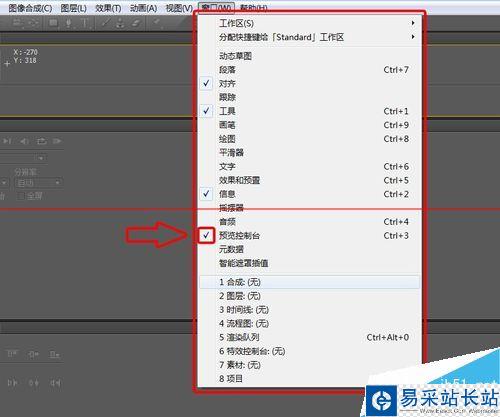Image resolution: width=500 pixels, height=417 pixels.
Task: Select the Brush tool in the toolbar
Action: (x=106, y=23)
